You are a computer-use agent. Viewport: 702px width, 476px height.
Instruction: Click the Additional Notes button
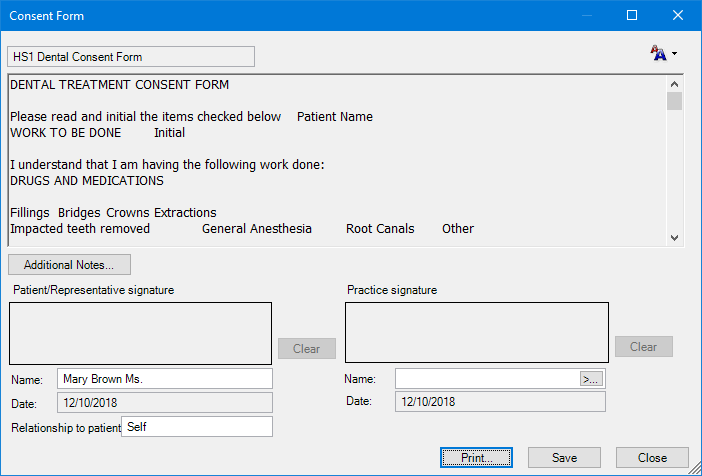coord(69,265)
